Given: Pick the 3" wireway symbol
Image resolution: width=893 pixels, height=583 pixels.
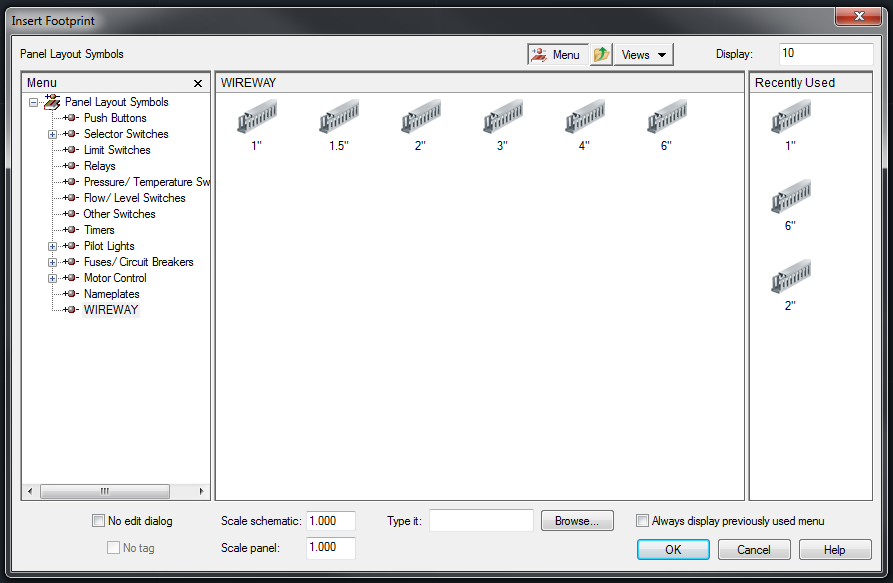Looking at the screenshot, I should point(503,118).
